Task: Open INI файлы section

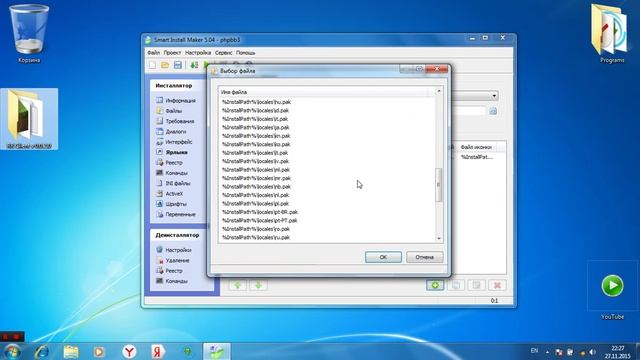Action: (x=173, y=183)
